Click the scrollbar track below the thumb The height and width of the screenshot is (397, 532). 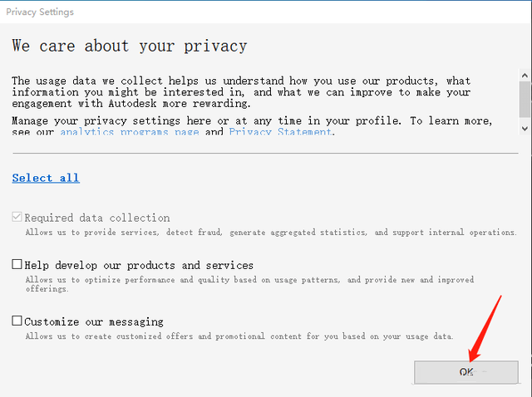[525, 120]
